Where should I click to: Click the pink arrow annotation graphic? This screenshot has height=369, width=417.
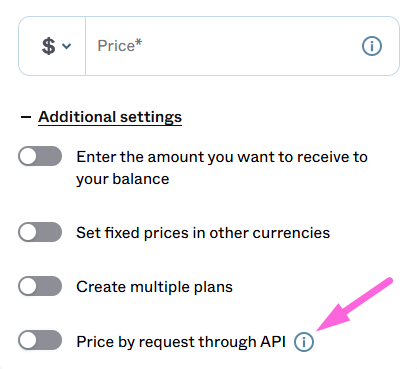[x=354, y=304]
